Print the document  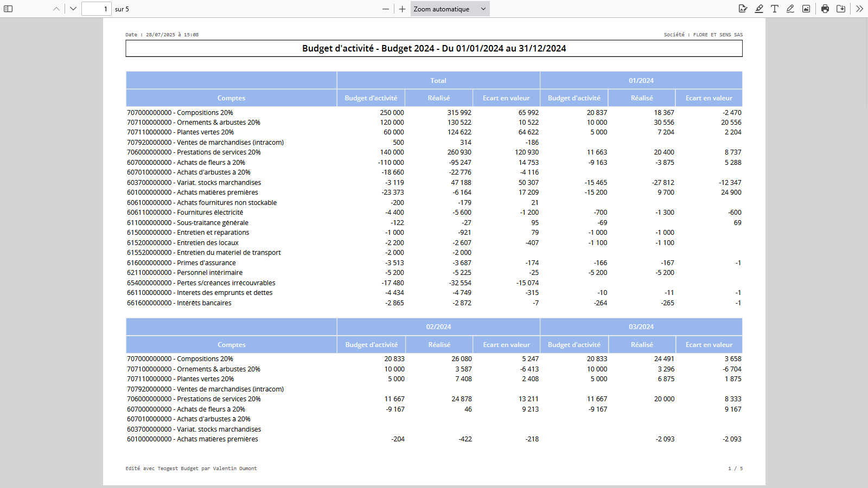825,9
